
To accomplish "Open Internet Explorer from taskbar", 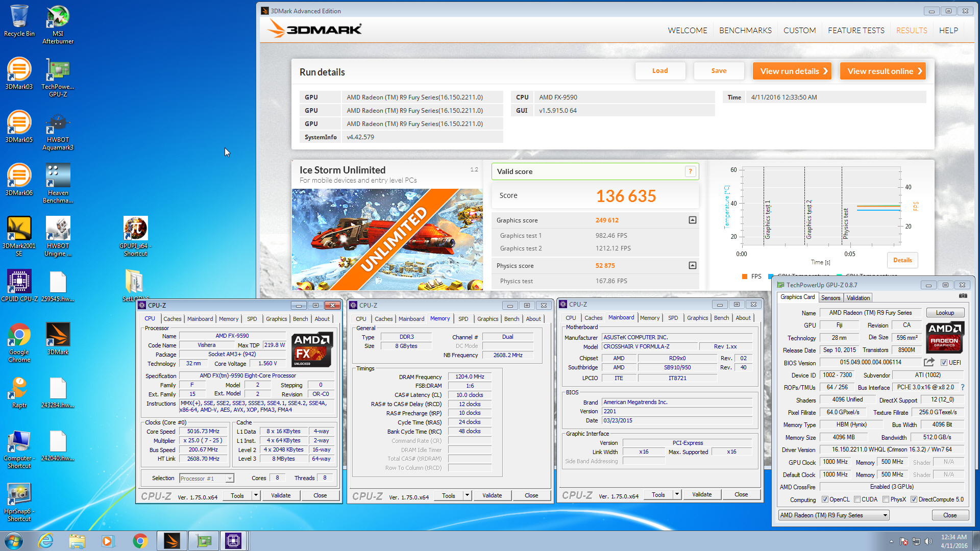I will point(46,541).
